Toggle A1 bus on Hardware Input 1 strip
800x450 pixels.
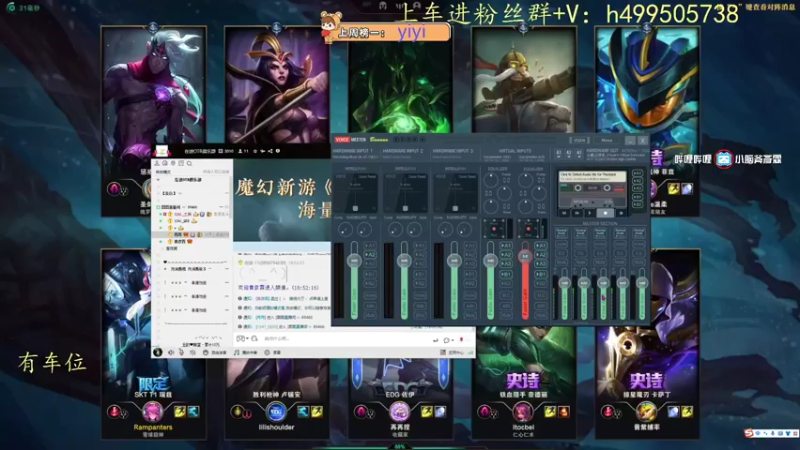[x=370, y=245]
